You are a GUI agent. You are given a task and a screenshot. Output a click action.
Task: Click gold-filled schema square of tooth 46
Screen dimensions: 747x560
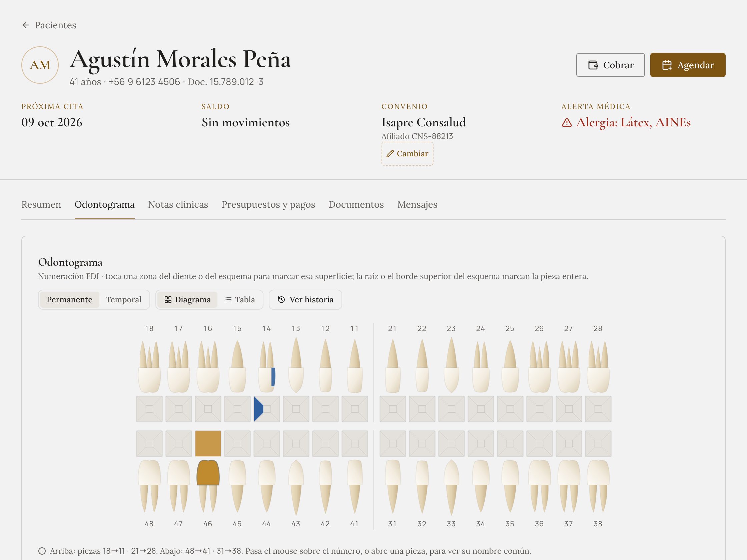point(208,444)
